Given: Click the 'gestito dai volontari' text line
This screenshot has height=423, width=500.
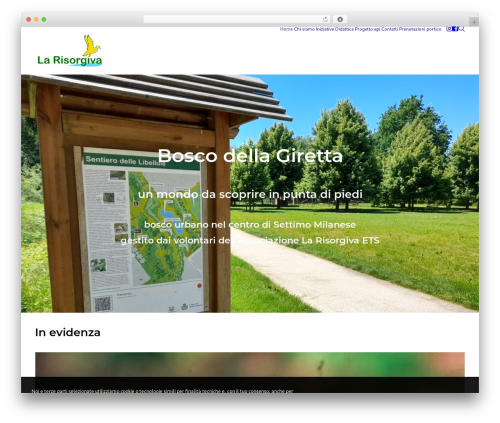Looking at the screenshot, I should [x=250, y=240].
